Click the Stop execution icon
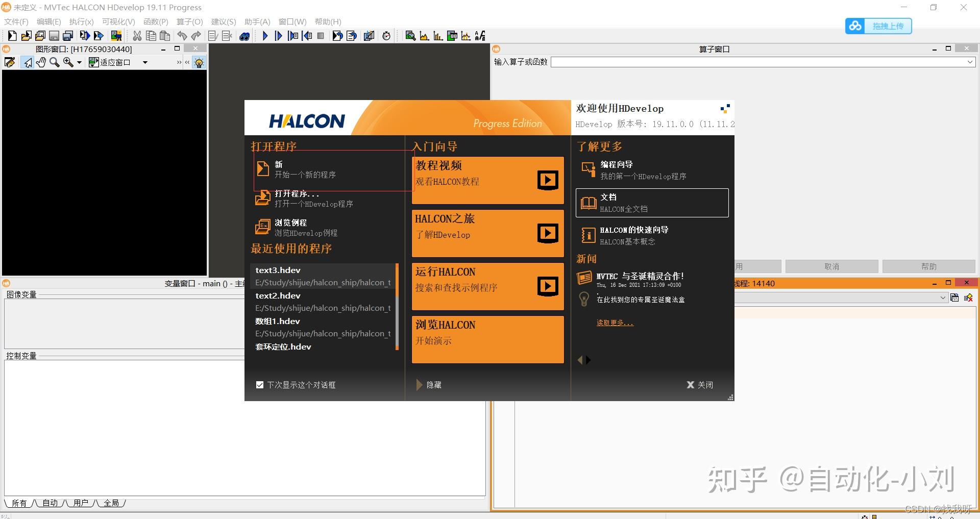The width and height of the screenshot is (980, 519). (x=321, y=36)
